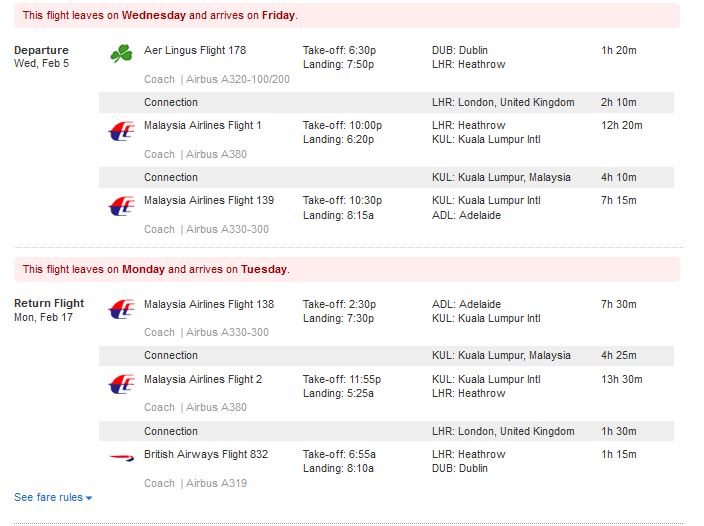Click the 4h 25m Kuala Lumpur connection row
The image size is (704, 526).
[x=386, y=355]
